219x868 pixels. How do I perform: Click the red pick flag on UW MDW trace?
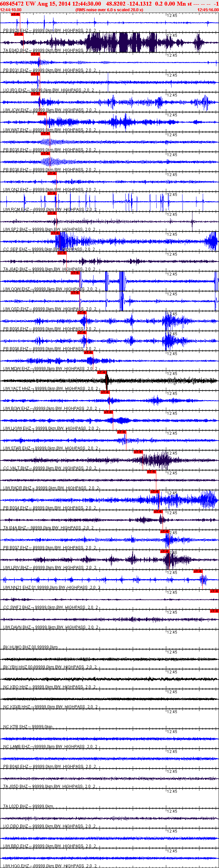coord(88,352)
